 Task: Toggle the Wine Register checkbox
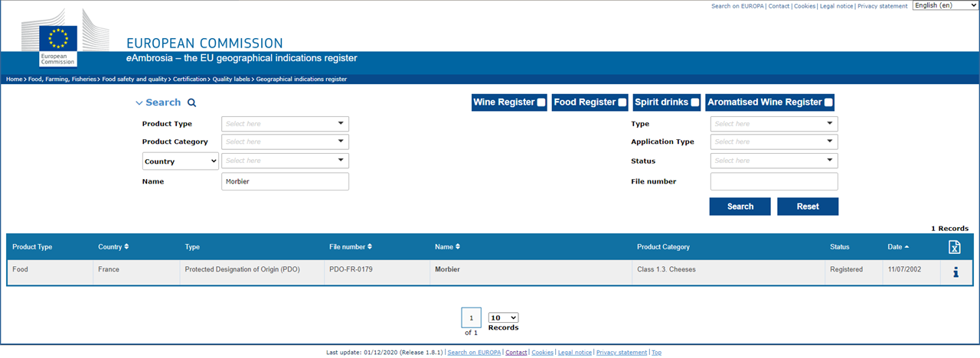pos(541,103)
